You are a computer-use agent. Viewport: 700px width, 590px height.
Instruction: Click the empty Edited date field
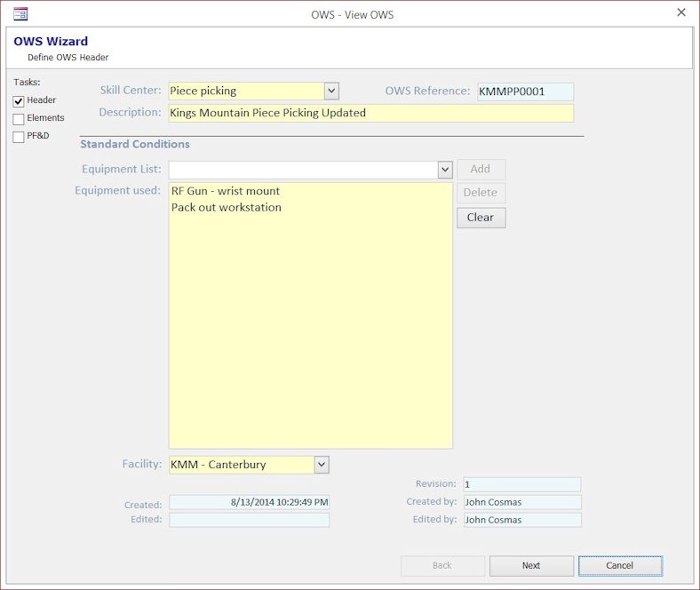249,521
